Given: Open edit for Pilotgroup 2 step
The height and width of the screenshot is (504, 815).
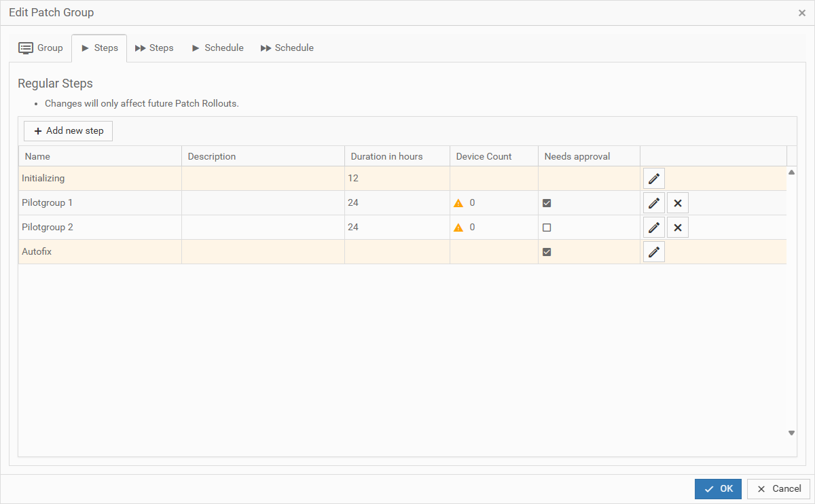Looking at the screenshot, I should (x=653, y=228).
